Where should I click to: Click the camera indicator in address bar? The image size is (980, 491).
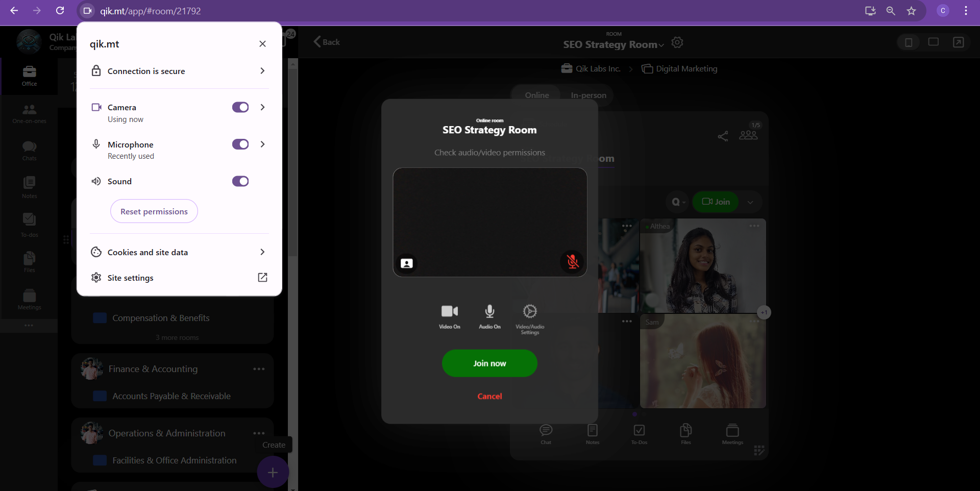(87, 11)
